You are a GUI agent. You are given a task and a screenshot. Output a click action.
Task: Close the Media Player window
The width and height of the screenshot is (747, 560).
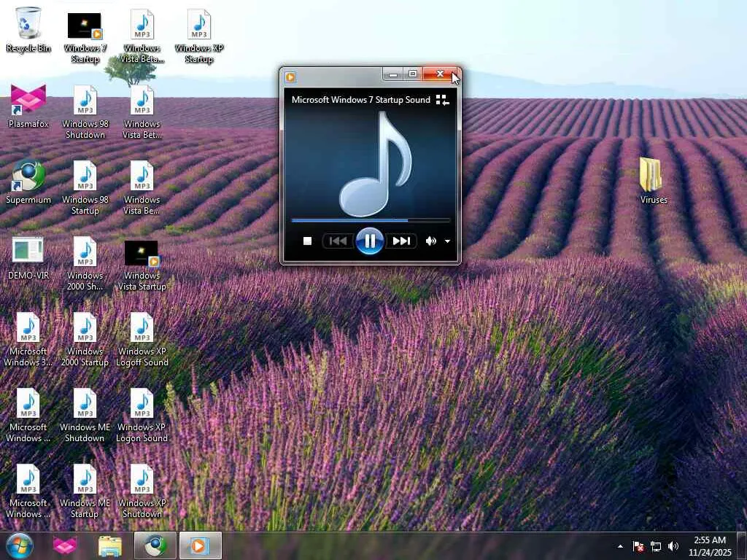tap(440, 74)
